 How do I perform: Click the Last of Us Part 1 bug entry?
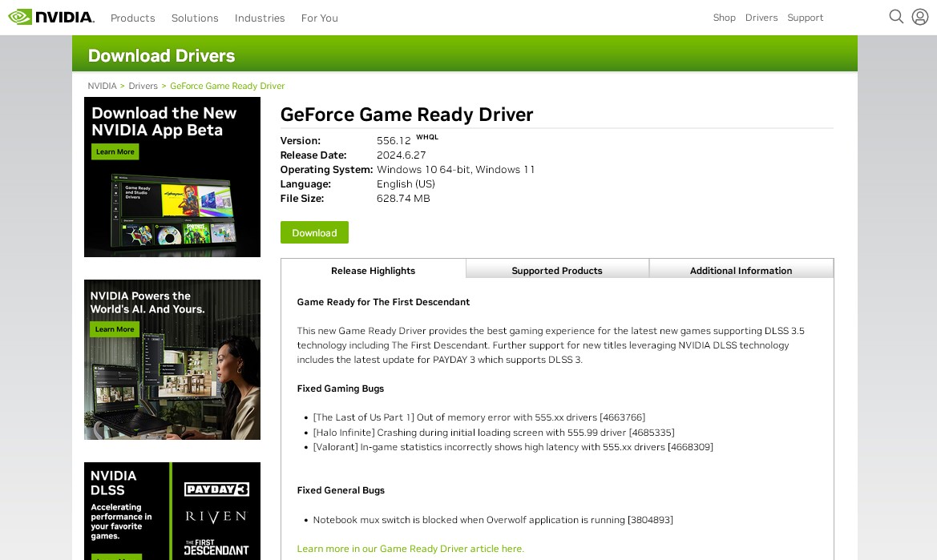coord(479,417)
